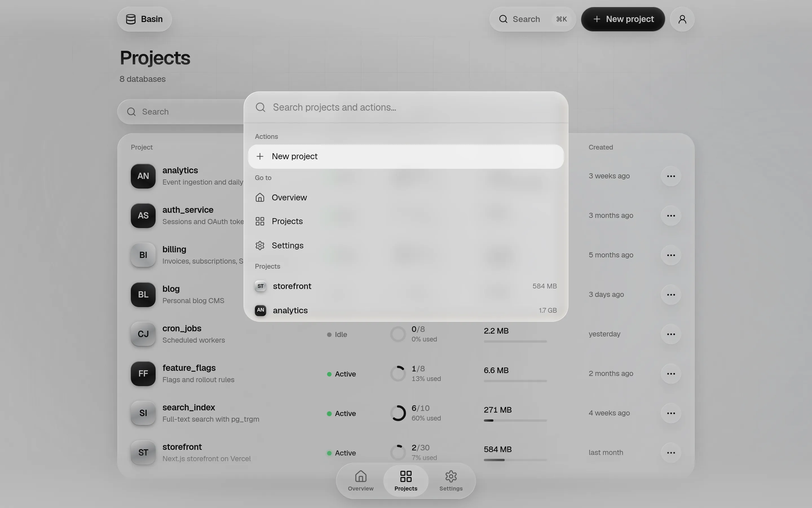Click the Basin database logo button

[144, 19]
